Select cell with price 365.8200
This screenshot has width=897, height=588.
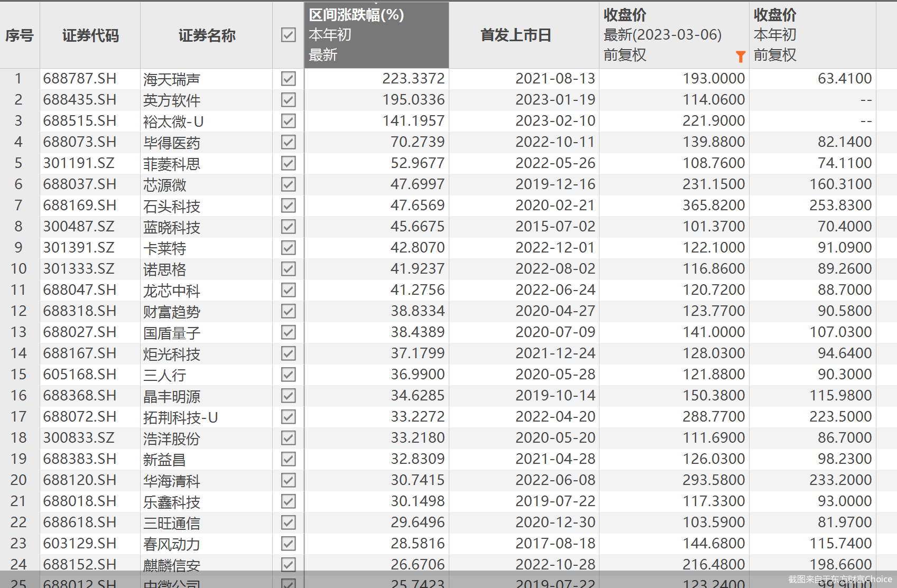pos(713,206)
